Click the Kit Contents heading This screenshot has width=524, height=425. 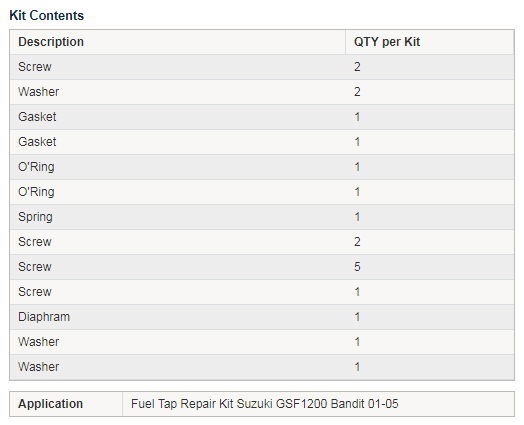click(x=46, y=16)
